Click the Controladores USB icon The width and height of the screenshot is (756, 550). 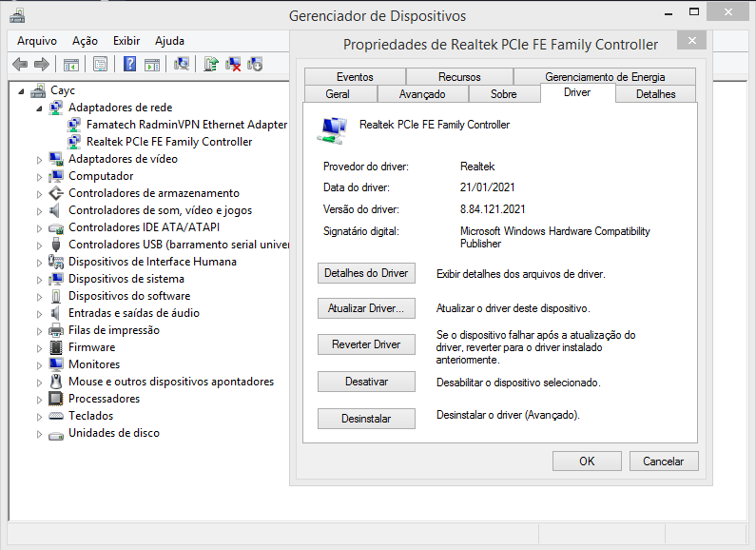pos(56,245)
